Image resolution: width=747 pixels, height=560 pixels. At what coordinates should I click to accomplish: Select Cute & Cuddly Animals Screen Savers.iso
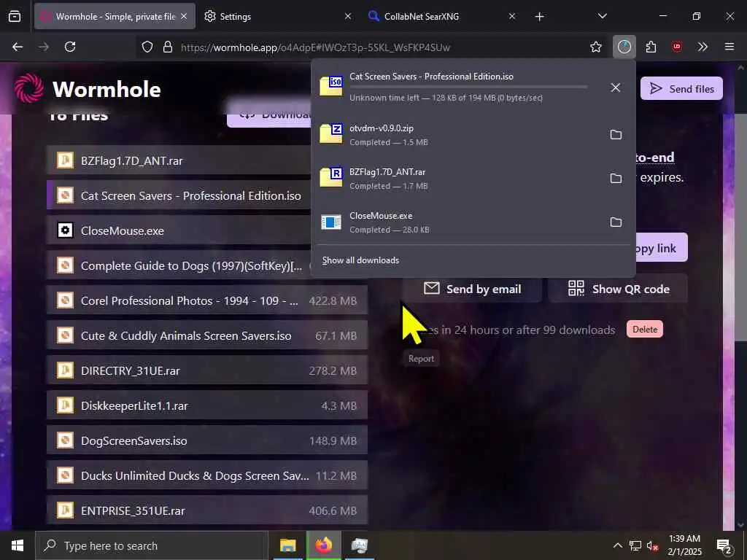coord(207,335)
